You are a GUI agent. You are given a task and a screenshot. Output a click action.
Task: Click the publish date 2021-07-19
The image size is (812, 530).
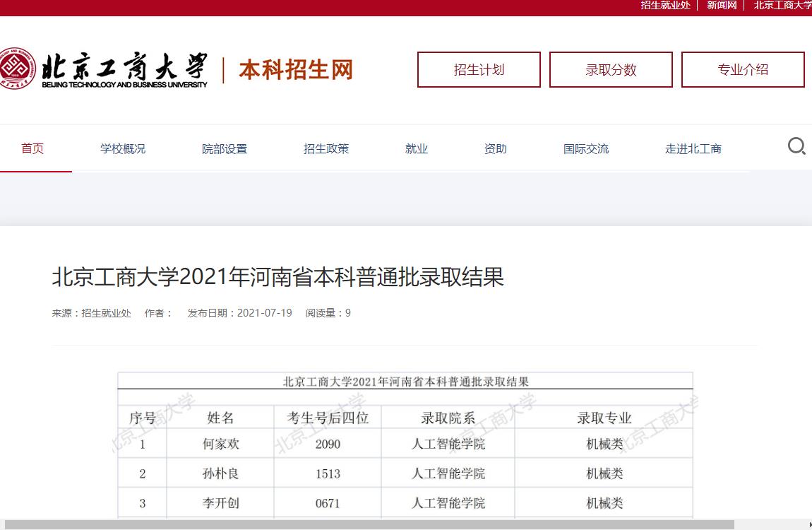coord(265,313)
